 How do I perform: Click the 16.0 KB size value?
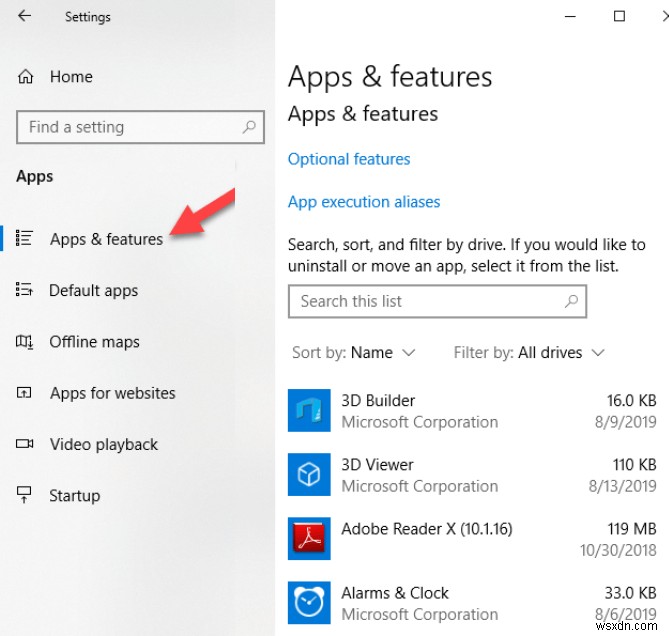pyautogui.click(x=631, y=401)
